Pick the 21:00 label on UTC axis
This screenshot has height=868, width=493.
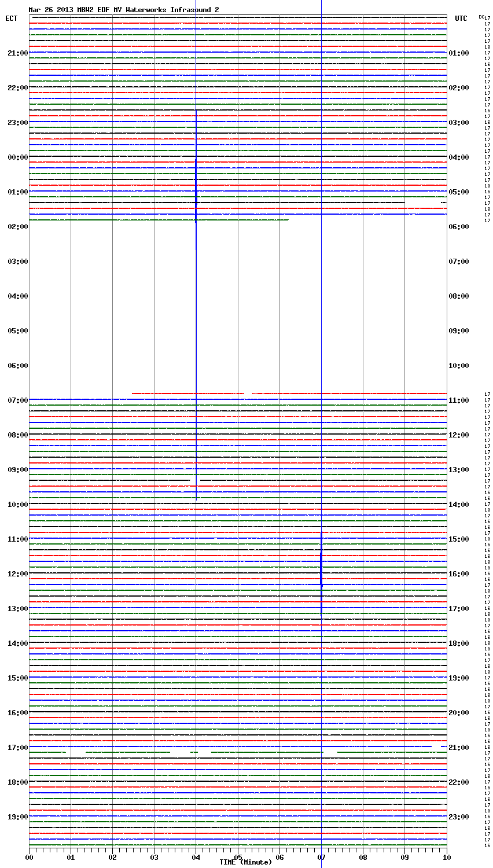(x=459, y=748)
